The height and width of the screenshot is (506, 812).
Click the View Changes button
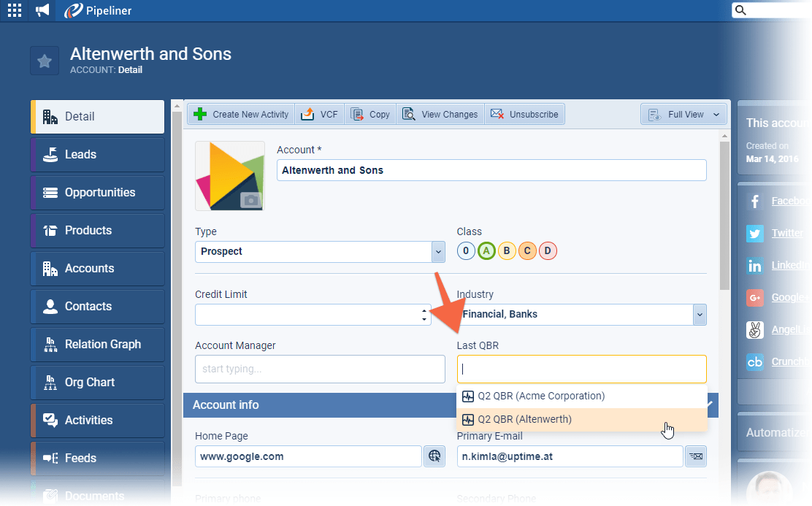(440, 114)
